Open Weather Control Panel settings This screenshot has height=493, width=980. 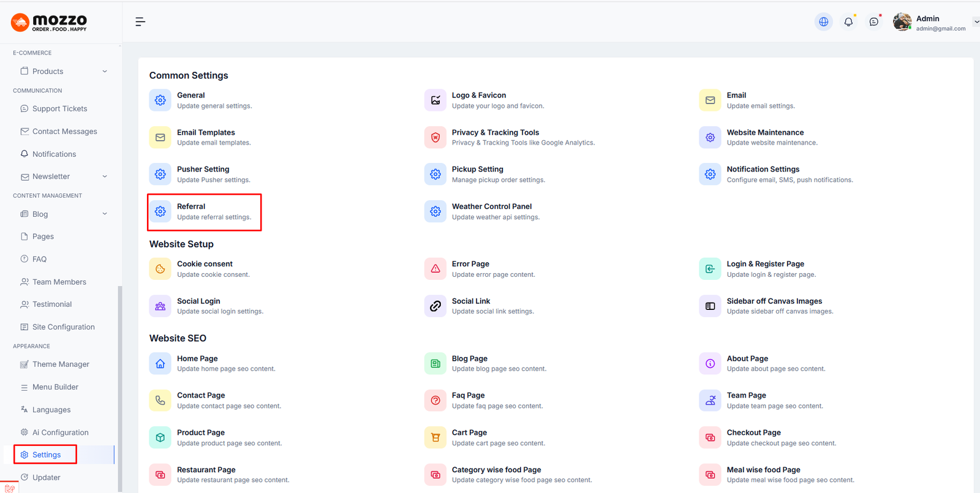(x=491, y=207)
